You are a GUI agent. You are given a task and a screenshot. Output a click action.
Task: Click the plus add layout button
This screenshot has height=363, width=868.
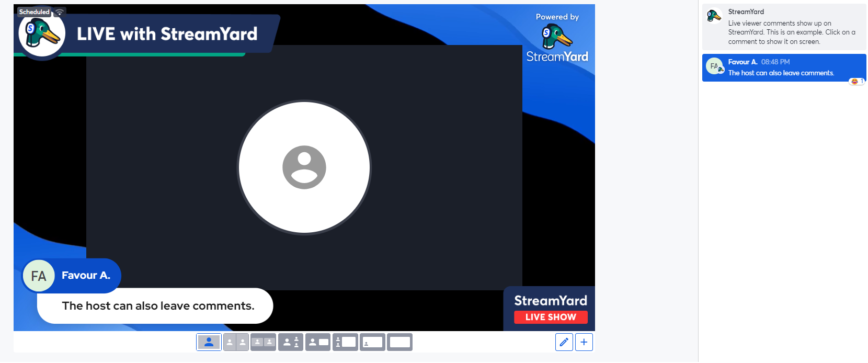coord(584,342)
